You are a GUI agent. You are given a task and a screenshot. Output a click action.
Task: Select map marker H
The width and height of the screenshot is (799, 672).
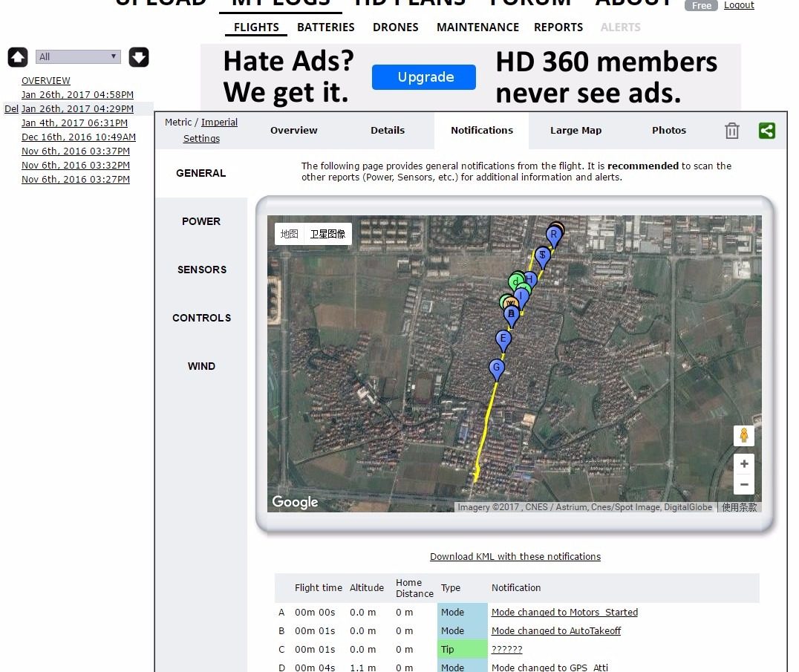point(530,279)
